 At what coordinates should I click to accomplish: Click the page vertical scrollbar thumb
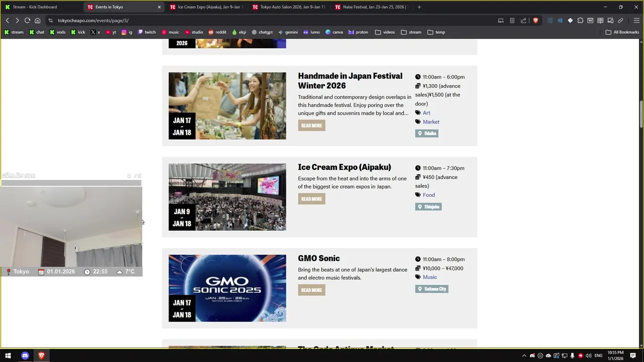click(641, 114)
